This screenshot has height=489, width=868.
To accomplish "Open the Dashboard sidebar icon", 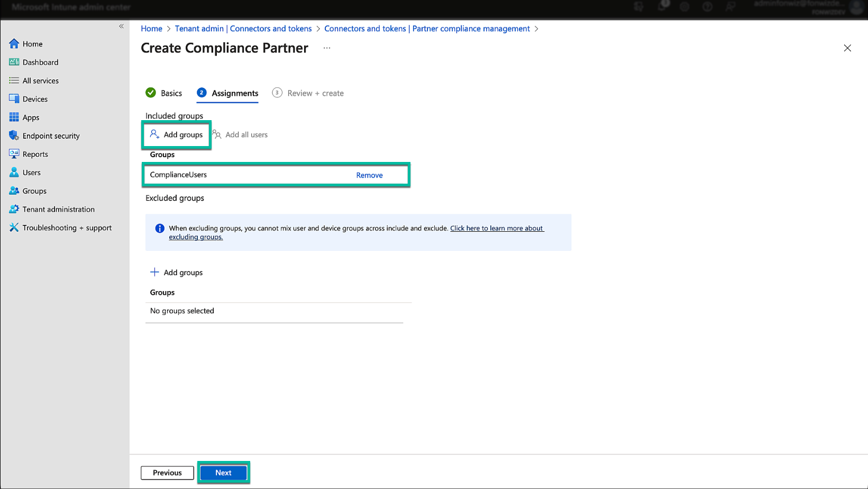I will [x=14, y=62].
